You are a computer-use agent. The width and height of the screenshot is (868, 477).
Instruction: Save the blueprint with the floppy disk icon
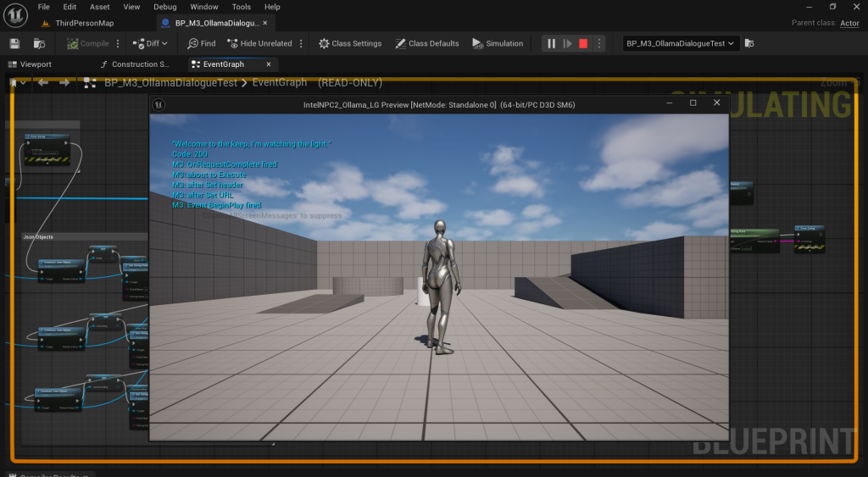[x=15, y=44]
